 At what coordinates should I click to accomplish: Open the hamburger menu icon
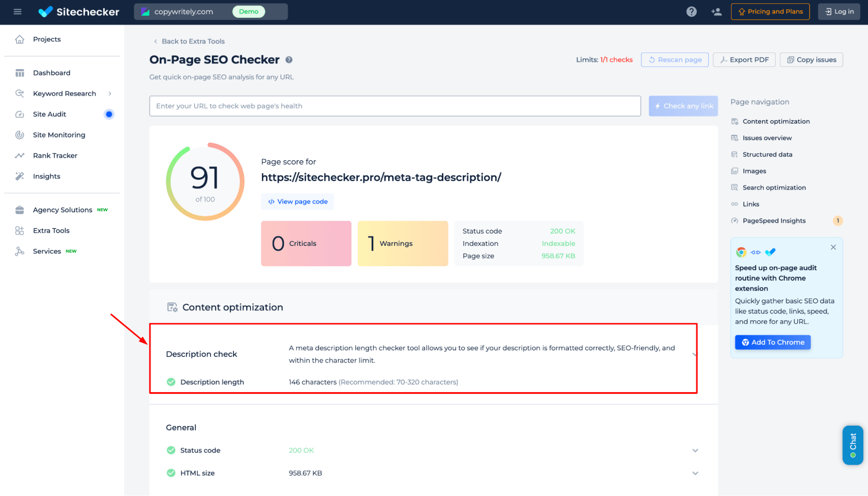pyautogui.click(x=17, y=12)
